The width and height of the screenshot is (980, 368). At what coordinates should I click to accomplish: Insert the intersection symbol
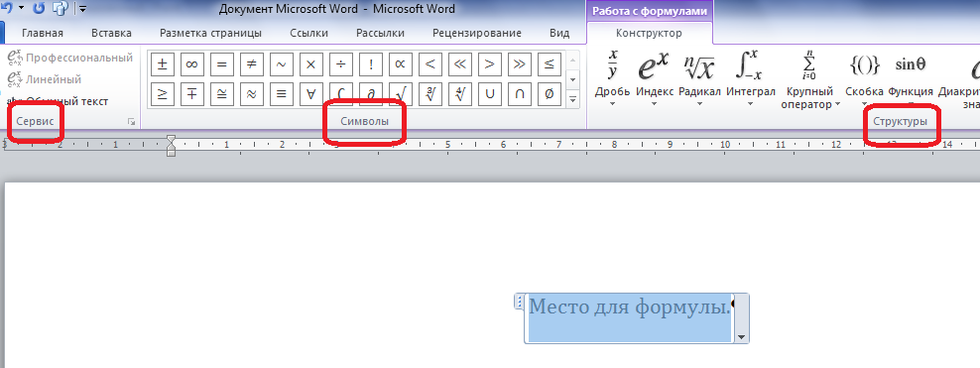[x=519, y=93]
